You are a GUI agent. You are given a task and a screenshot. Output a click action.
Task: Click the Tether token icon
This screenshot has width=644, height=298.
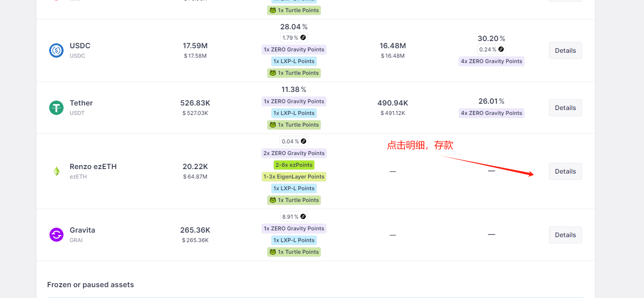coord(56,108)
